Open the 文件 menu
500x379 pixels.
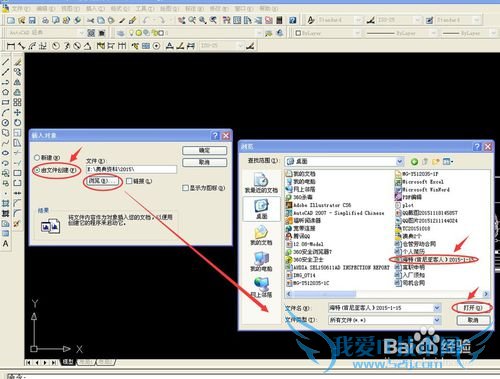[x=21, y=8]
